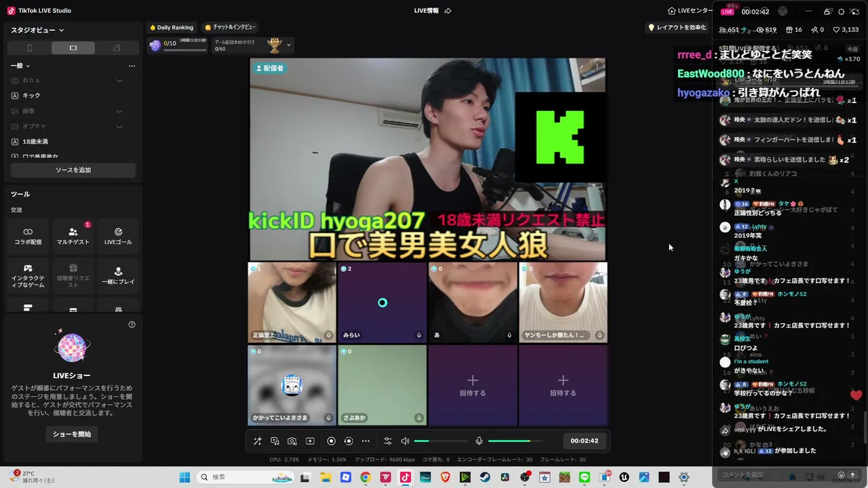Select the みらい guest tile
The image size is (868, 488).
pos(382,302)
